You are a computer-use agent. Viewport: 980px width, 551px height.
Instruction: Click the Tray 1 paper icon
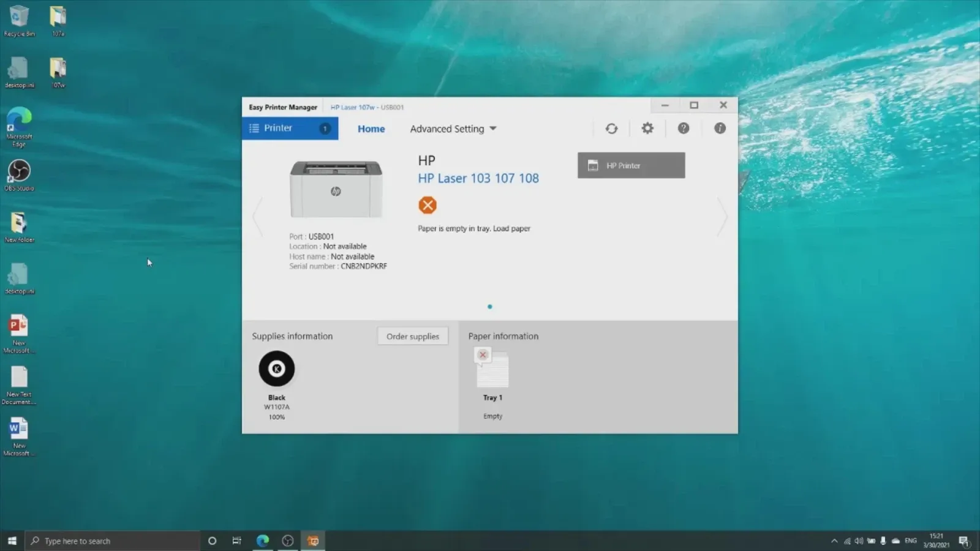(x=492, y=368)
